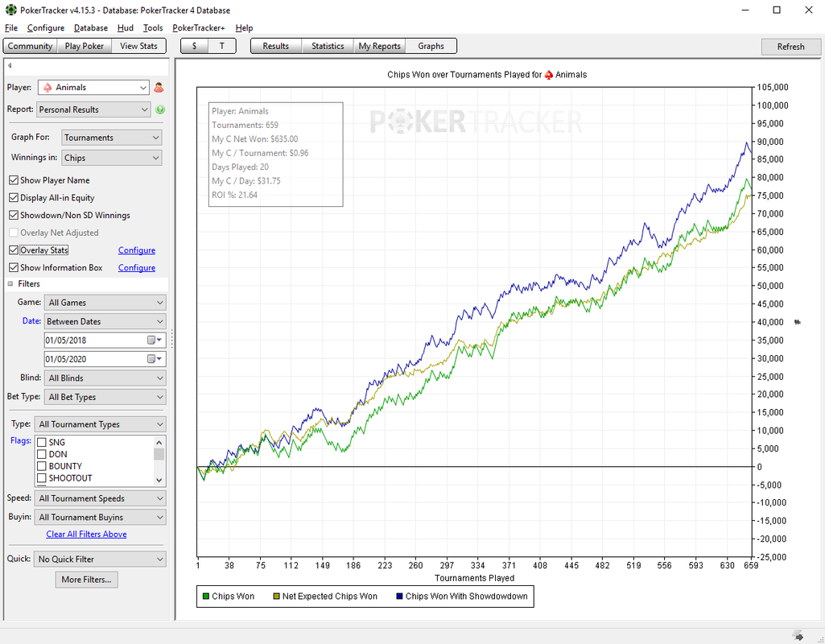Open Quick dropdown No Quick Filter

tap(101, 559)
